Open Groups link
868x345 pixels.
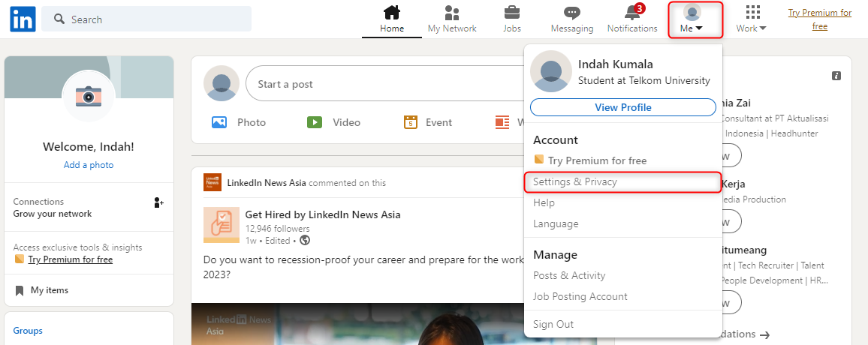pos(28,331)
